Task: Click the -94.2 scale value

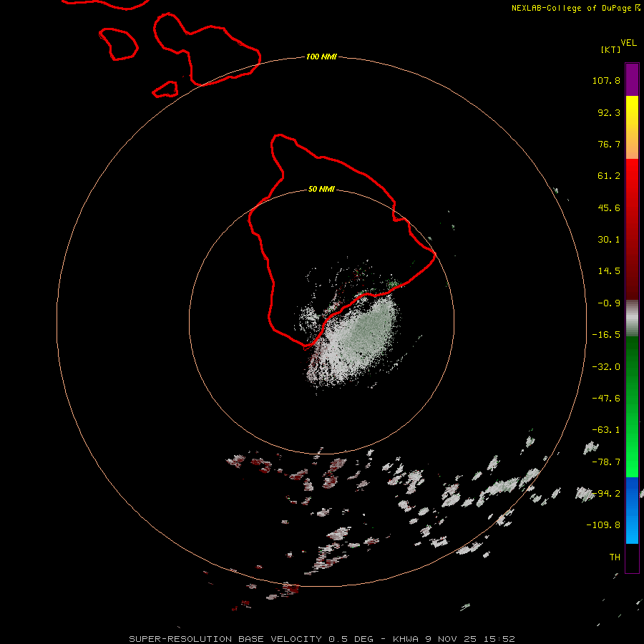Action: coord(606,494)
